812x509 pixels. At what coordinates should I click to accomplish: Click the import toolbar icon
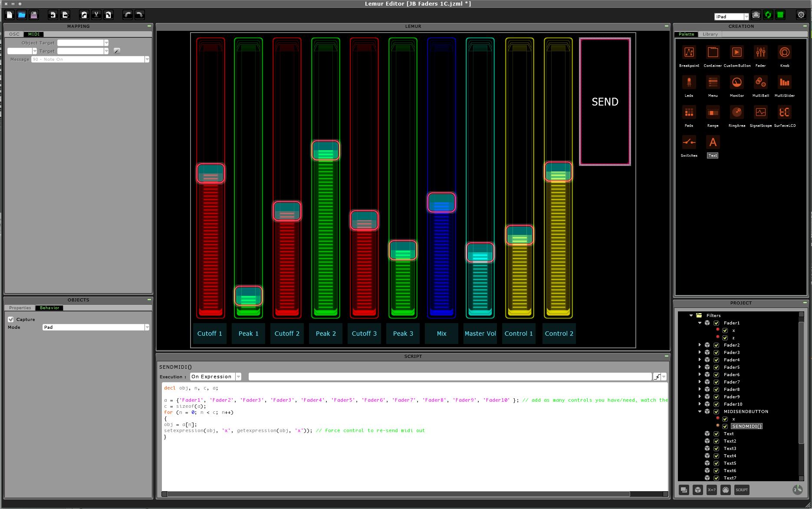(53, 15)
